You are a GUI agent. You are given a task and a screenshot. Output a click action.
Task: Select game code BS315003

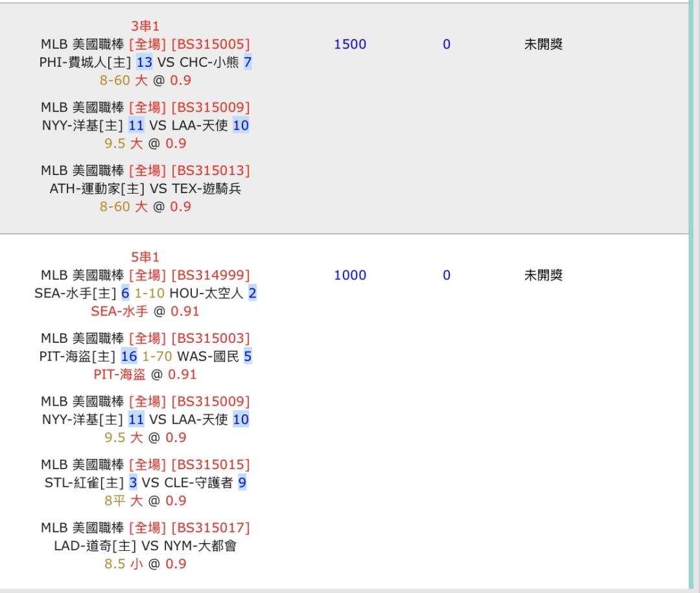point(211,338)
